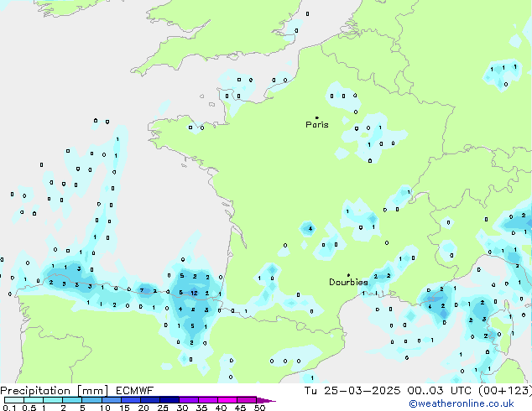Click the legend label '25'
This screenshot has height=411, width=532.
pos(163,408)
